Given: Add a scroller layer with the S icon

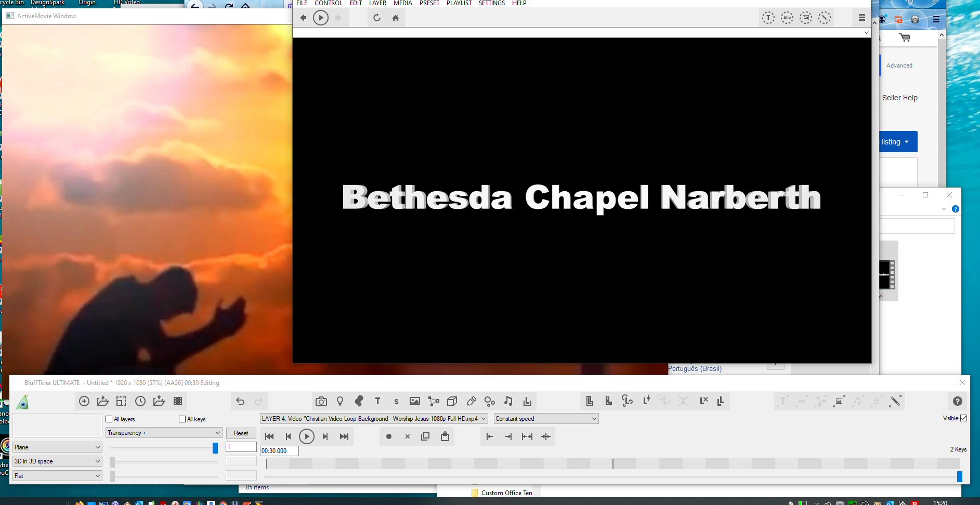Looking at the screenshot, I should click(396, 401).
